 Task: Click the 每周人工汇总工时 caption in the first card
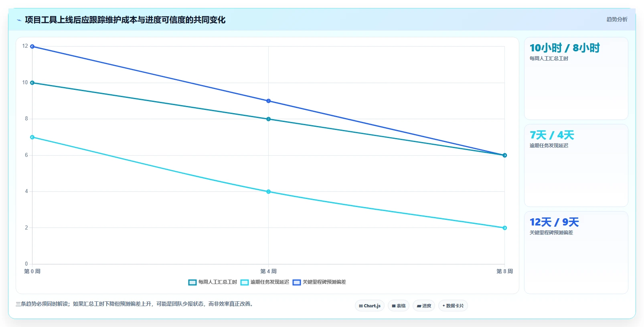(x=549, y=59)
